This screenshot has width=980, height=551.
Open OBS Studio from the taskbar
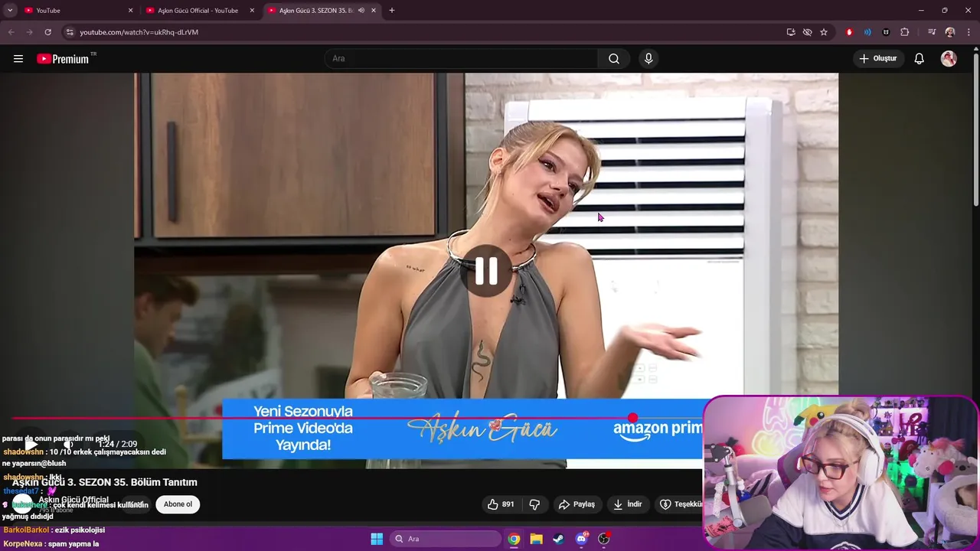(603, 539)
